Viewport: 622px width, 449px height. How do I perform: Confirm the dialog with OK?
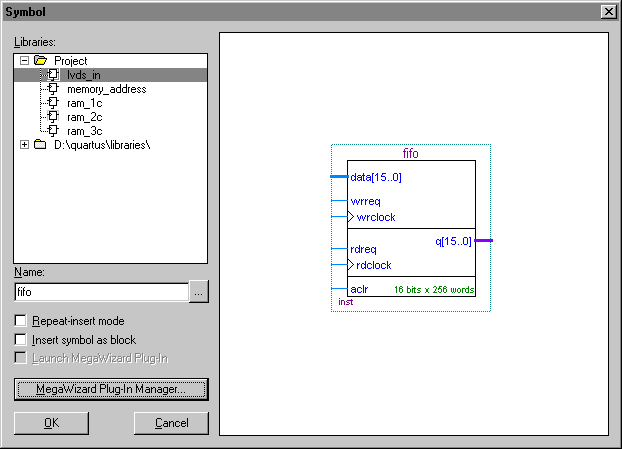tap(51, 423)
